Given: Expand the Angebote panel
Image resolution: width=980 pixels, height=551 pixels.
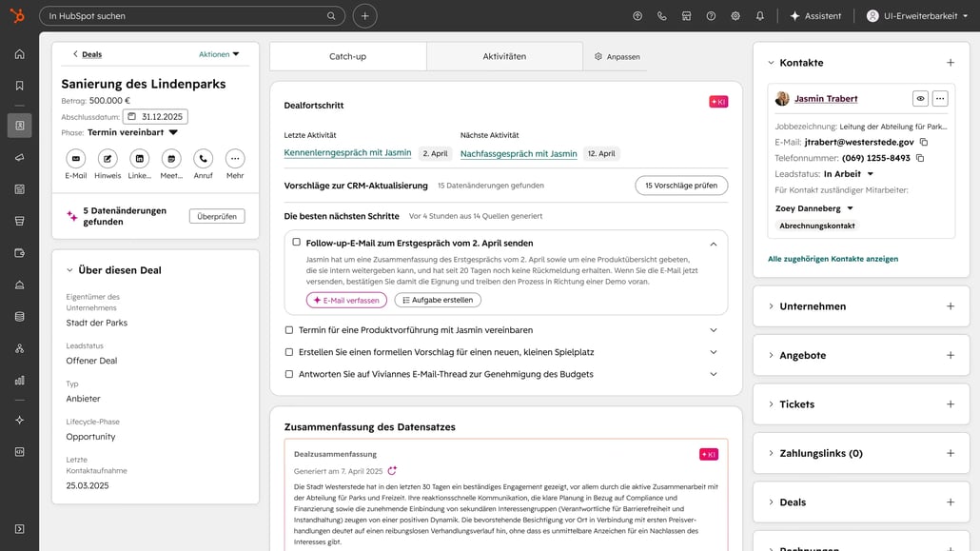Looking at the screenshot, I should click(771, 355).
